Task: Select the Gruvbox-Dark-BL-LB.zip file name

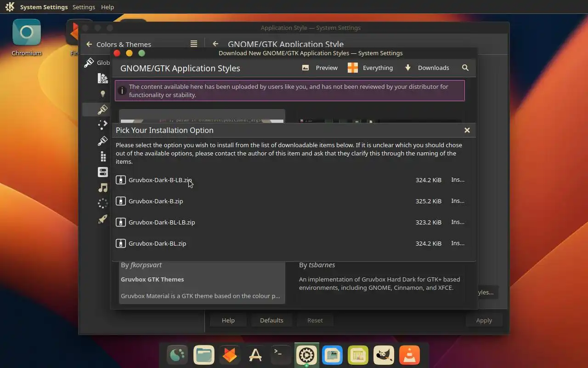Action: tap(162, 222)
